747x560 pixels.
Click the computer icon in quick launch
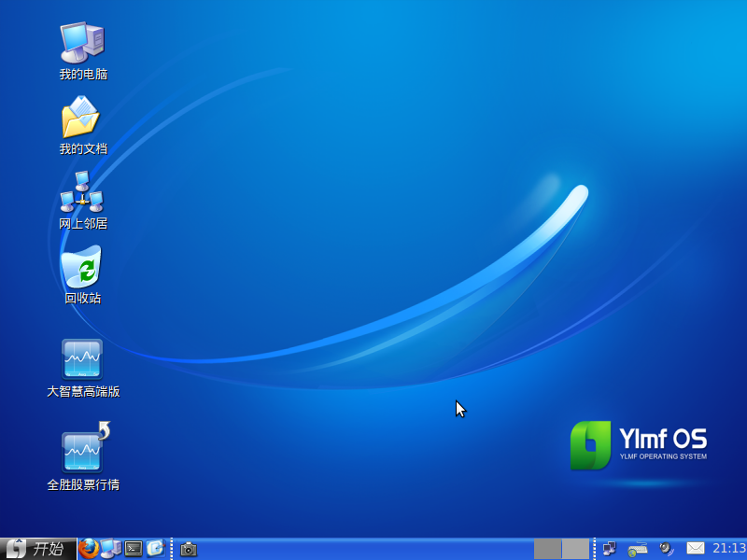coord(111,549)
